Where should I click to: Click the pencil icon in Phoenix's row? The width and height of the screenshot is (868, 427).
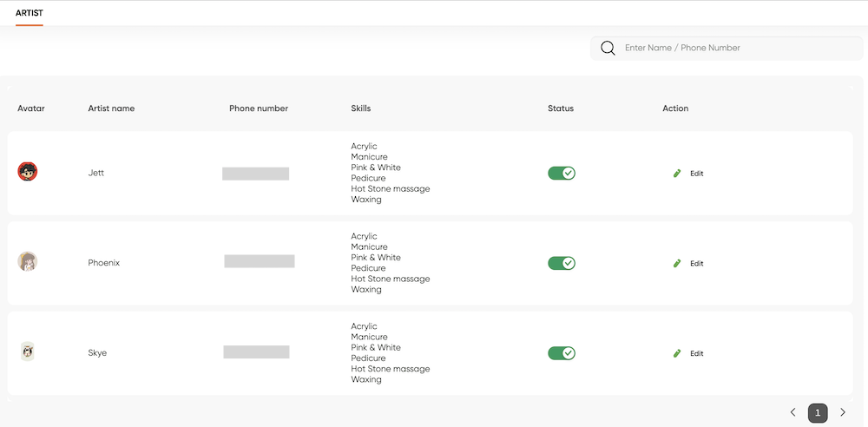pos(676,264)
